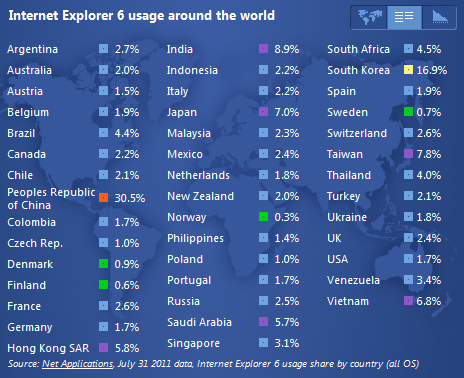Viewport: 464px width, 378px height.
Task: Select the Mexico country label
Action: 185,154
